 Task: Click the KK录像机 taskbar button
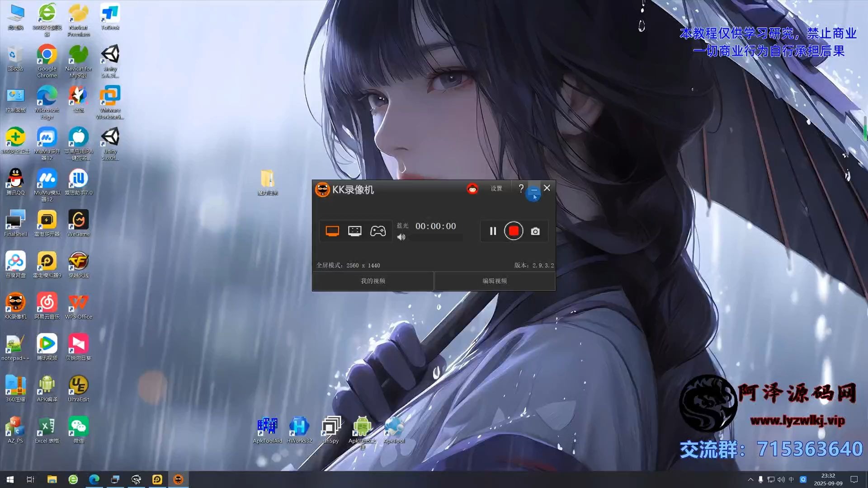tap(178, 479)
